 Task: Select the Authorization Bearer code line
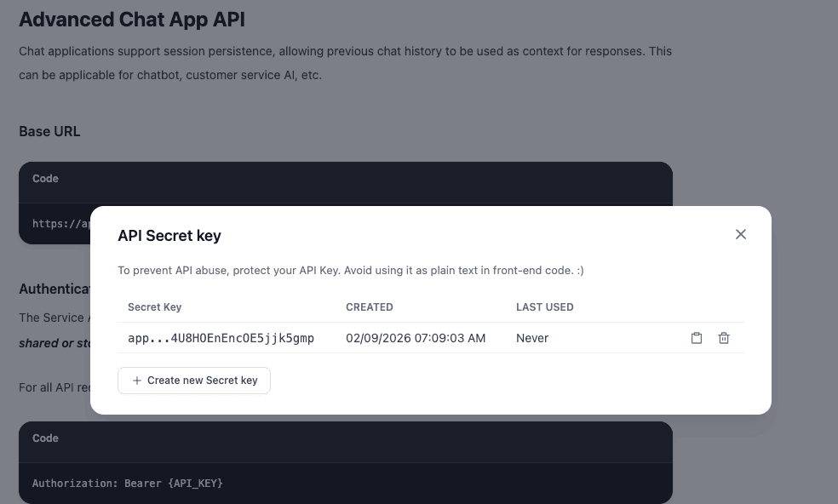[x=127, y=483]
